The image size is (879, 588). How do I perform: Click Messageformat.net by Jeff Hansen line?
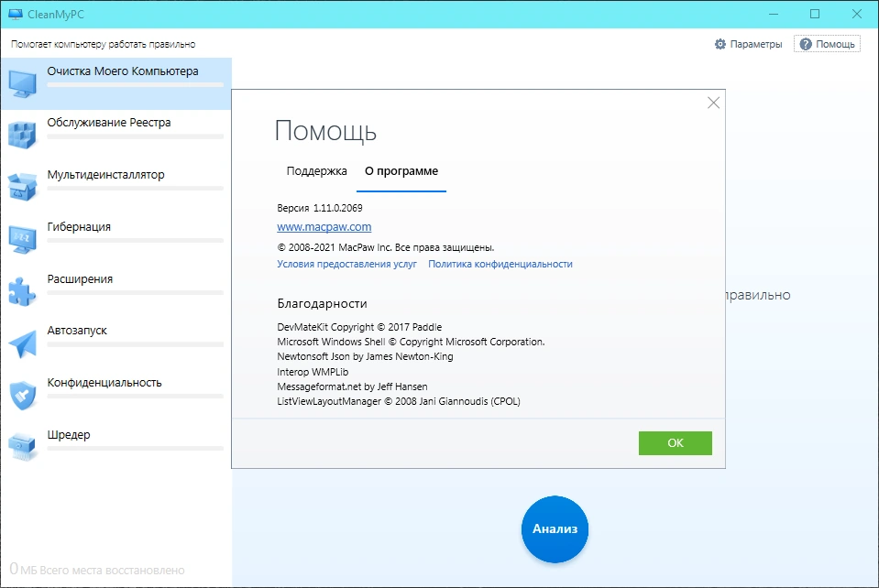click(x=352, y=387)
